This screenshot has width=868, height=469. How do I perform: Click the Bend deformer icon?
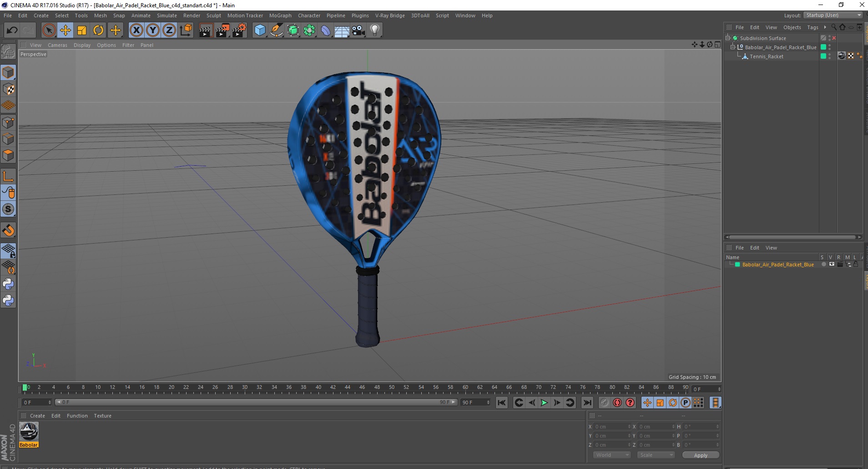coord(326,31)
